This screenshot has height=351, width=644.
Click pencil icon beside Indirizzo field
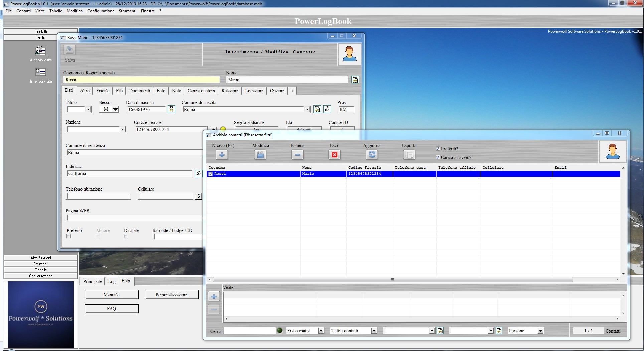(x=198, y=173)
